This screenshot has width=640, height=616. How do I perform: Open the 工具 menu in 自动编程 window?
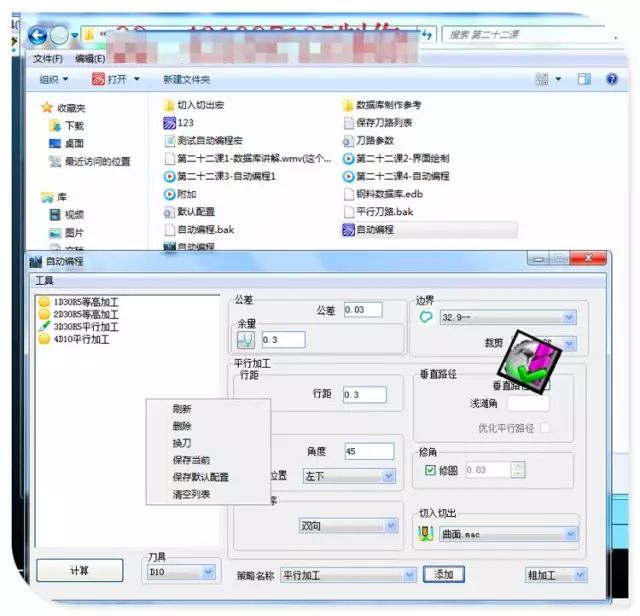click(x=44, y=281)
